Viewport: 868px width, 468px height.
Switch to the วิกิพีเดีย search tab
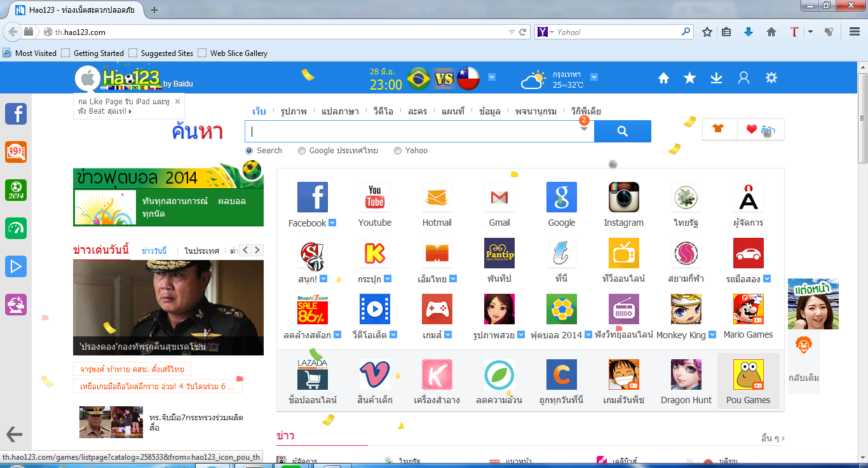click(x=586, y=111)
